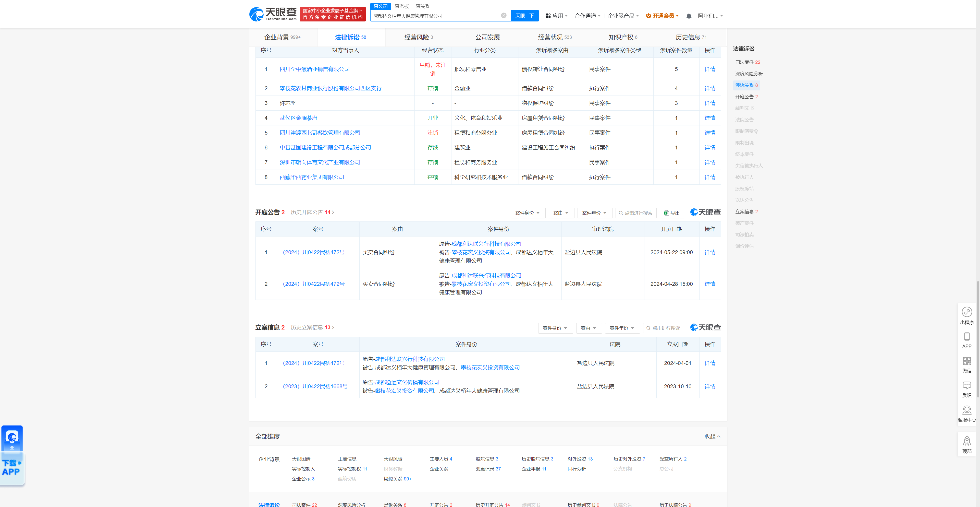
Task: Jump to 司法案件 22 in right sidebar
Action: [747, 62]
